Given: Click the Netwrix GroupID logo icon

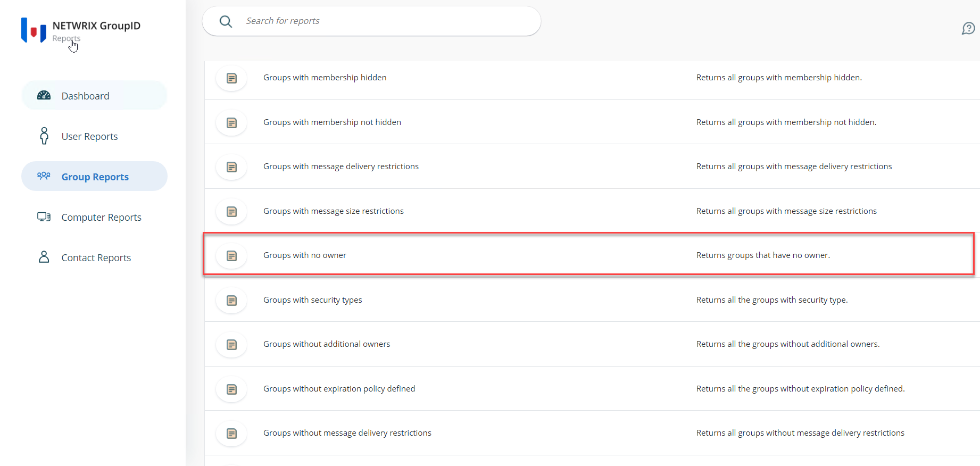Looking at the screenshot, I should [x=34, y=30].
